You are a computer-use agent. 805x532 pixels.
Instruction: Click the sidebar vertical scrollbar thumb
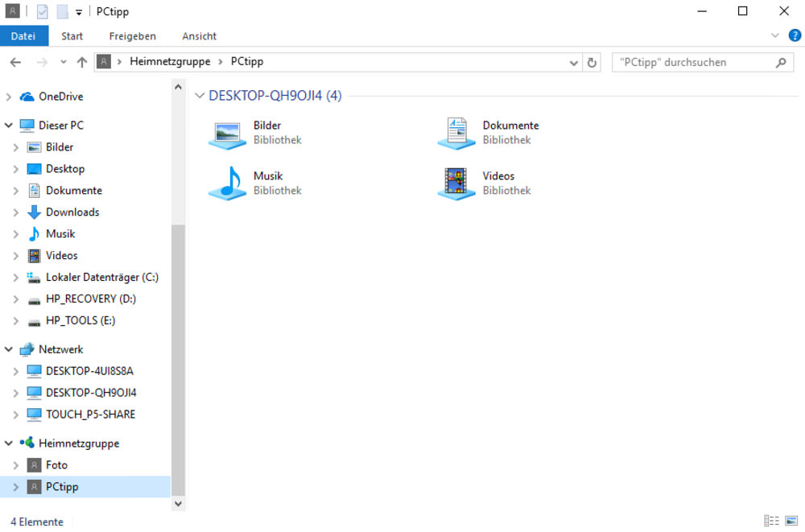tap(178, 360)
